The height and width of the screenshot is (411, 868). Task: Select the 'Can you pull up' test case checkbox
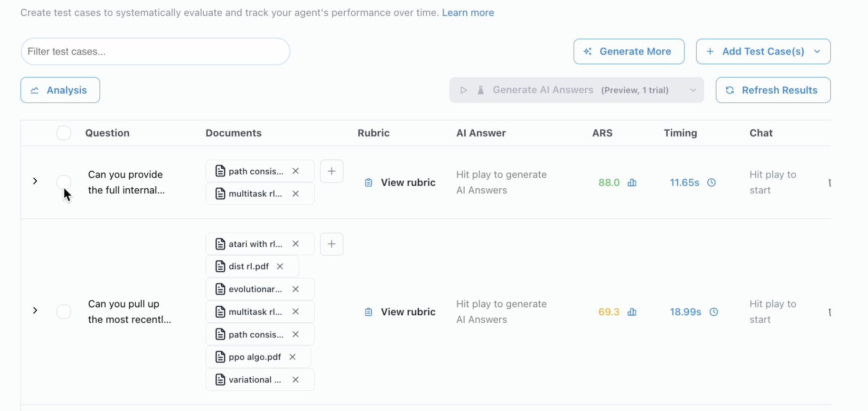pos(64,312)
